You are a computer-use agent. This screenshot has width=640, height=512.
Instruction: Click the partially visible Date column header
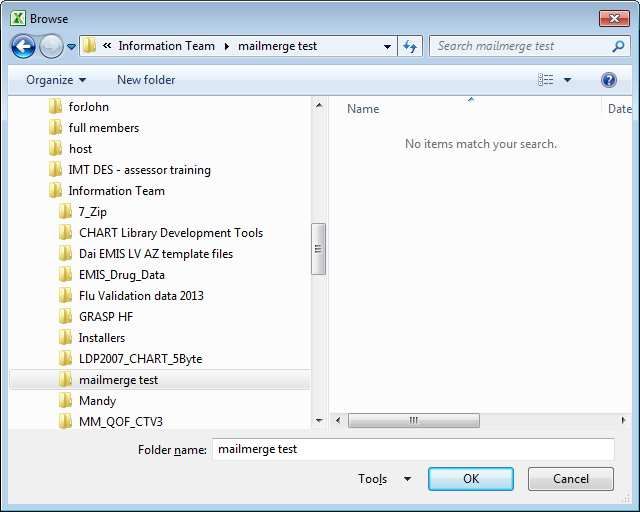click(620, 109)
